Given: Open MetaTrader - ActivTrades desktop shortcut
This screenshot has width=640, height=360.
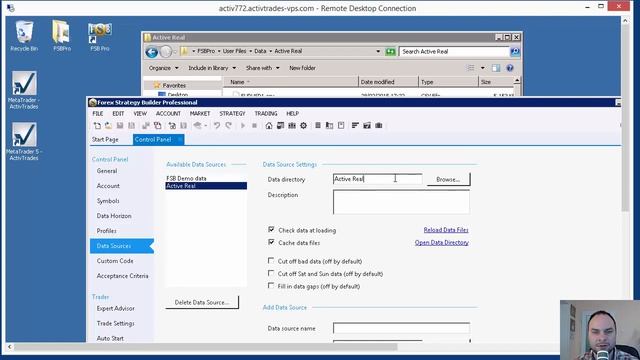Looking at the screenshot, I should click(x=24, y=90).
